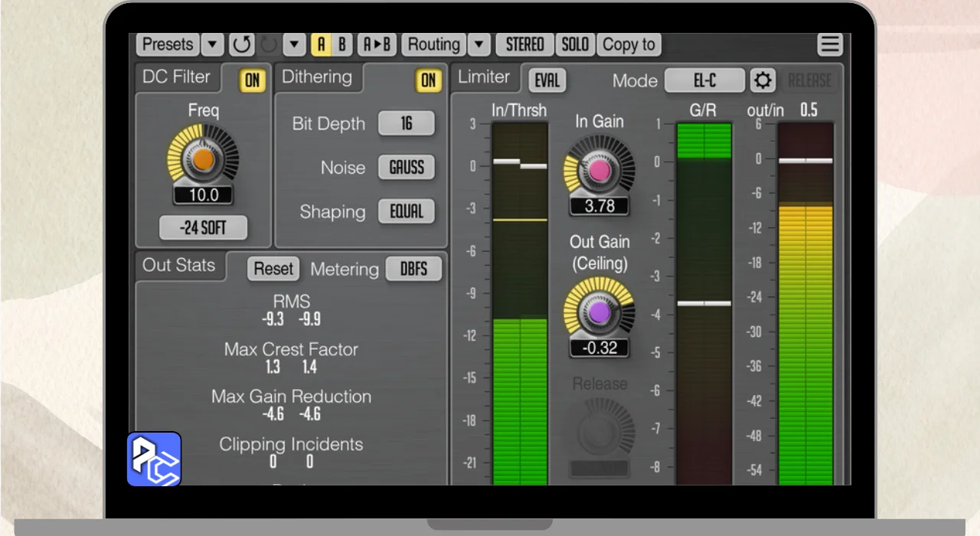980x536 pixels.
Task: Open the EL-C Mode selector
Action: coord(704,80)
